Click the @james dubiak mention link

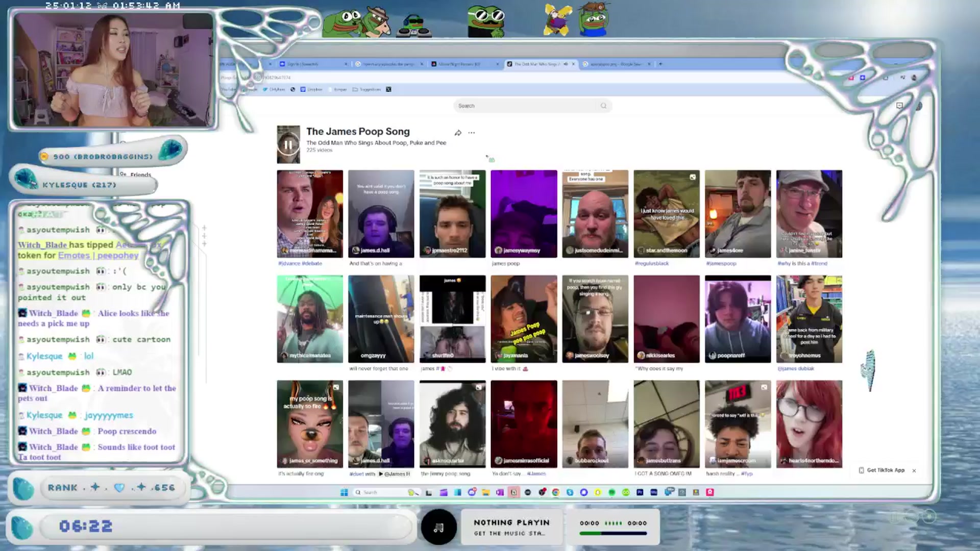(x=796, y=368)
